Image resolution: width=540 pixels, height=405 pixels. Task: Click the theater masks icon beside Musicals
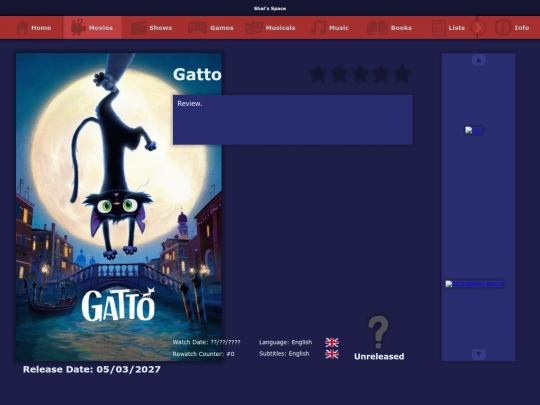(253, 28)
